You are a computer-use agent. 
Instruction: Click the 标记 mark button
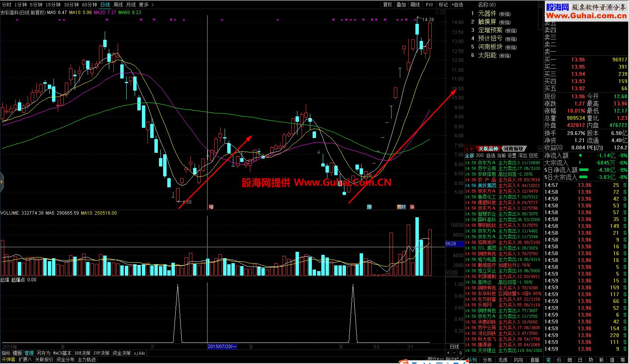[443, 5]
